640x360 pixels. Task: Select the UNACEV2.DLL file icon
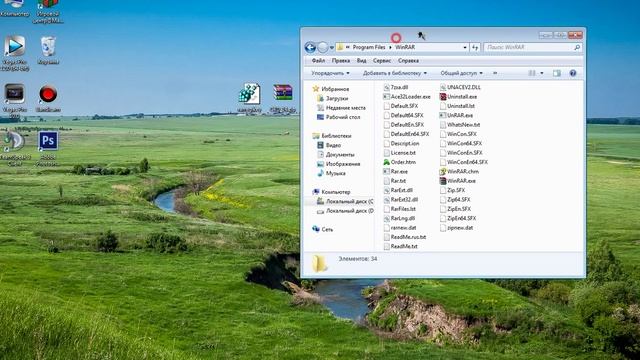click(443, 87)
